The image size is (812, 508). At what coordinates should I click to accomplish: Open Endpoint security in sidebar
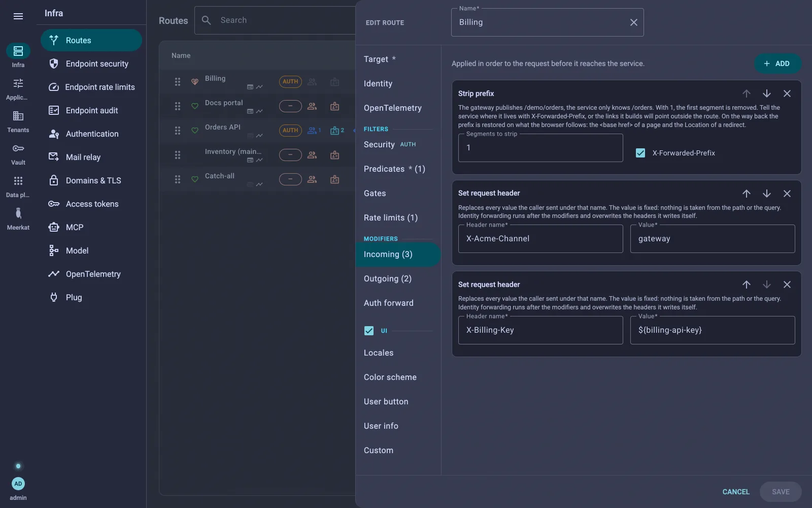91,63
